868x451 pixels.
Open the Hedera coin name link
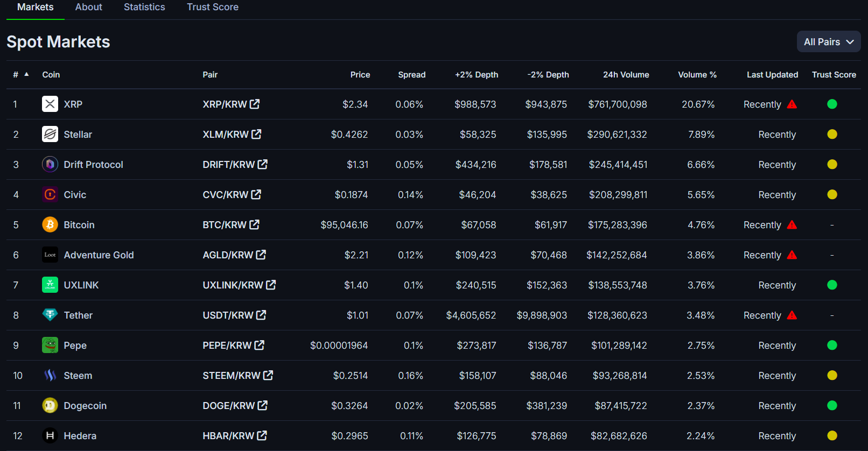point(80,436)
